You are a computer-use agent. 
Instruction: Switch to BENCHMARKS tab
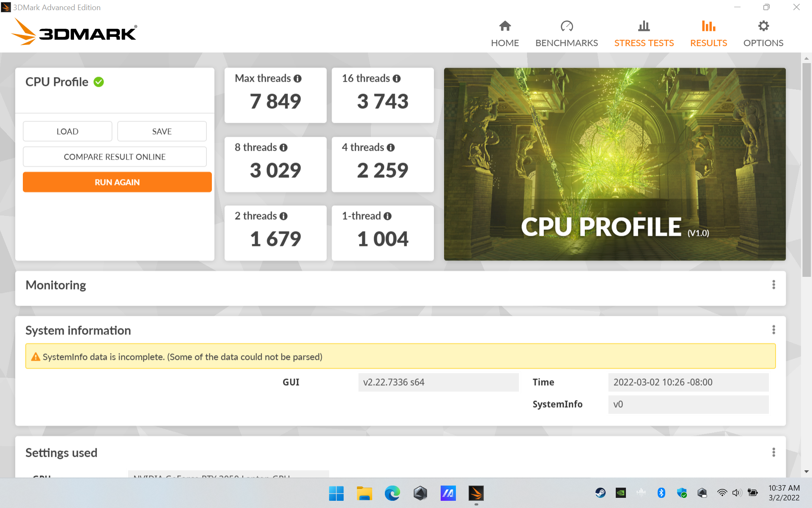pos(566,34)
